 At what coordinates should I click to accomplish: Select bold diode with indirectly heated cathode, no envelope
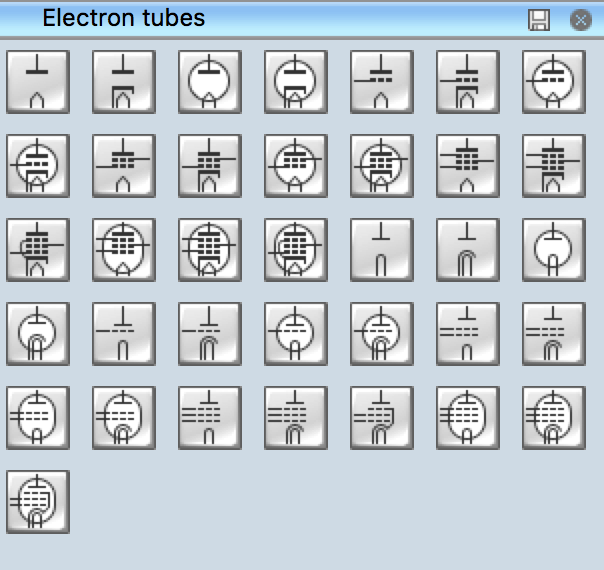(x=124, y=82)
